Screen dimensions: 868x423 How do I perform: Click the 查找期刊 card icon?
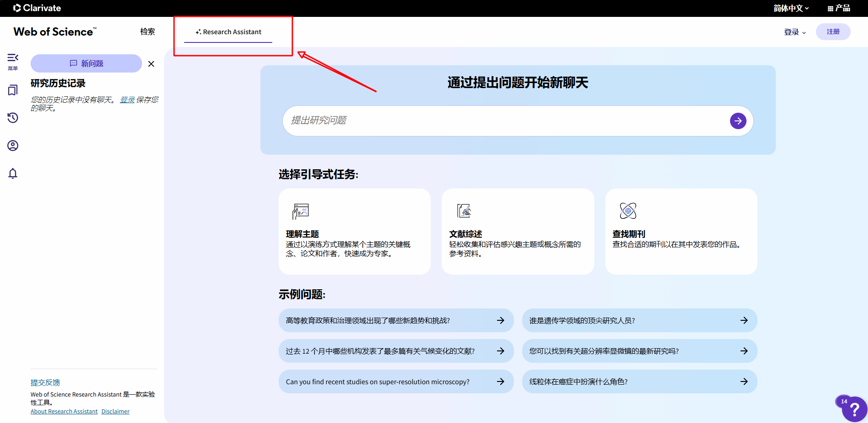click(628, 211)
